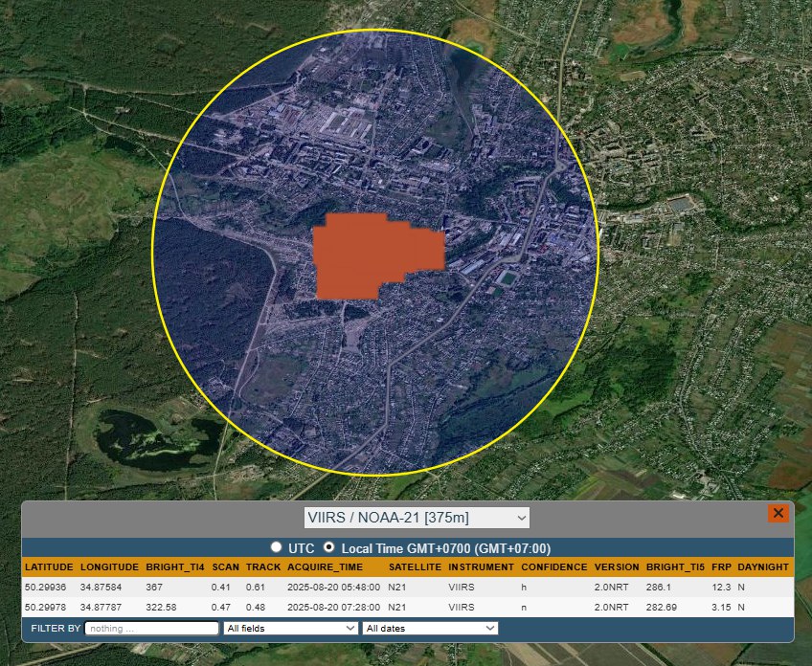
Task: Close the fire data table panel
Action: [778, 514]
